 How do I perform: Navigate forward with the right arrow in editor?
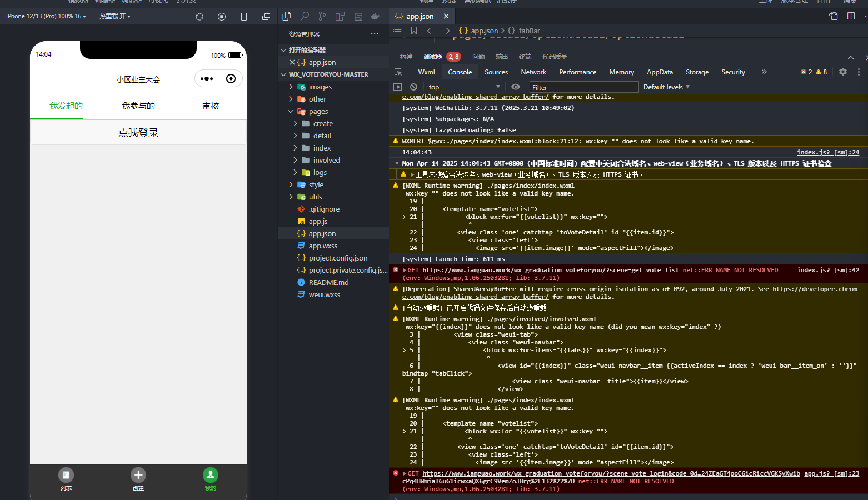pyautogui.click(x=446, y=31)
